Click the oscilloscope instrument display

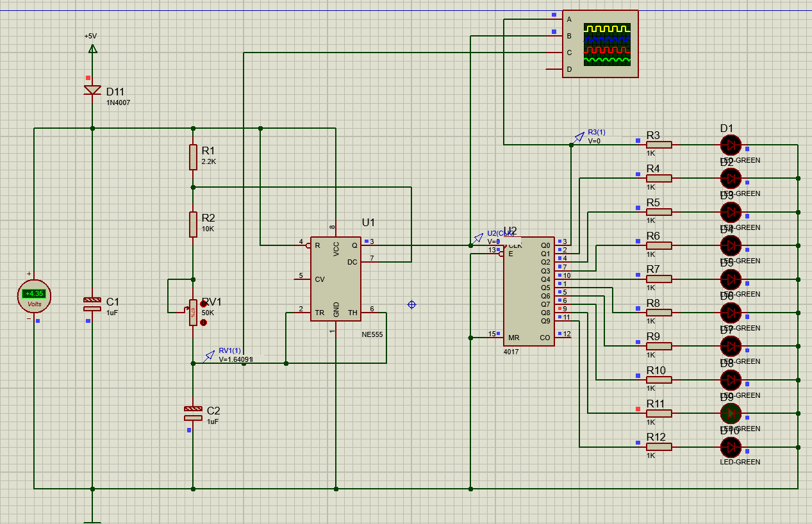[x=606, y=44]
